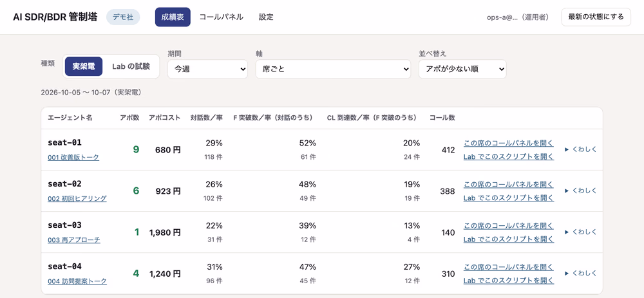The height and width of the screenshot is (298, 644).
Task: Open script link 002 初回ヒアリング
Action: pyautogui.click(x=77, y=199)
